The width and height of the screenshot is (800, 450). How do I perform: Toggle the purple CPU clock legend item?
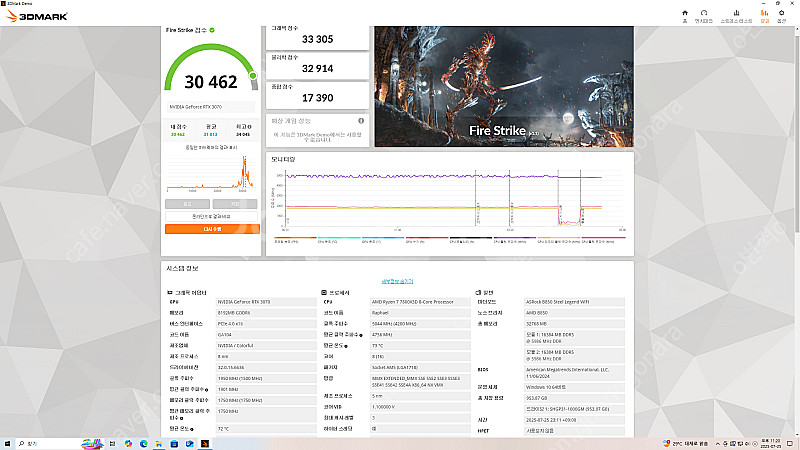[x=515, y=239]
